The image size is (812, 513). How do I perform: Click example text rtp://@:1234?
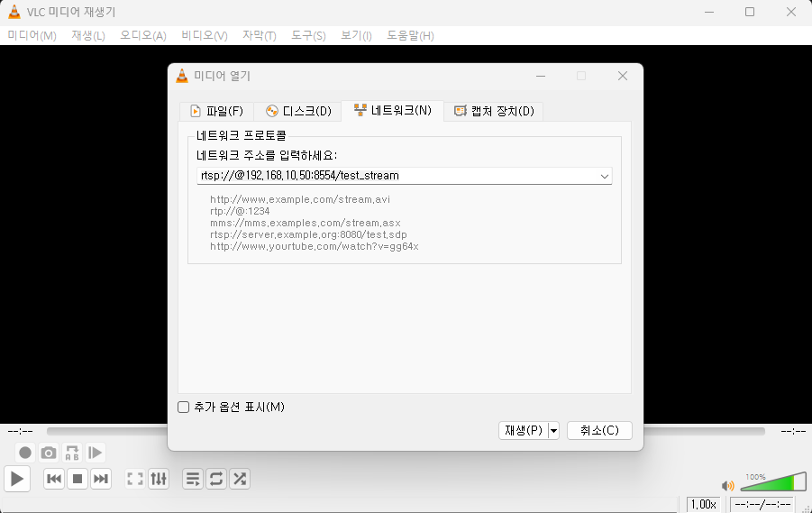[240, 211]
